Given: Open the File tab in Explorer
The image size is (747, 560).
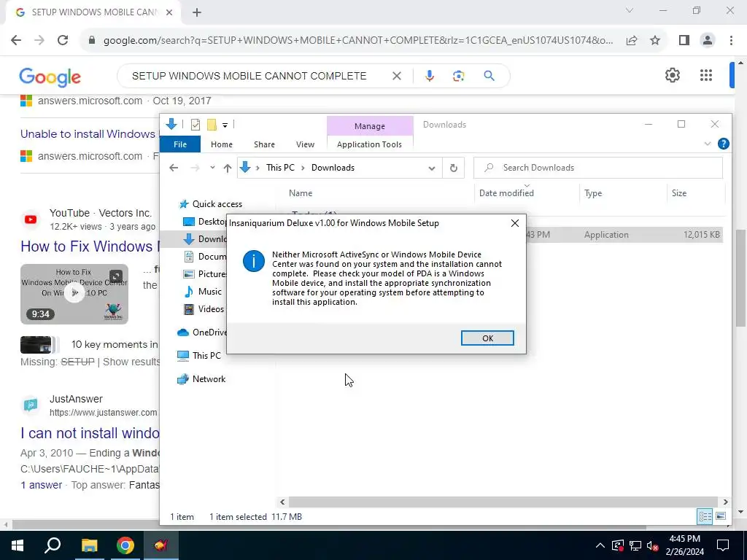Looking at the screenshot, I should click(x=180, y=144).
